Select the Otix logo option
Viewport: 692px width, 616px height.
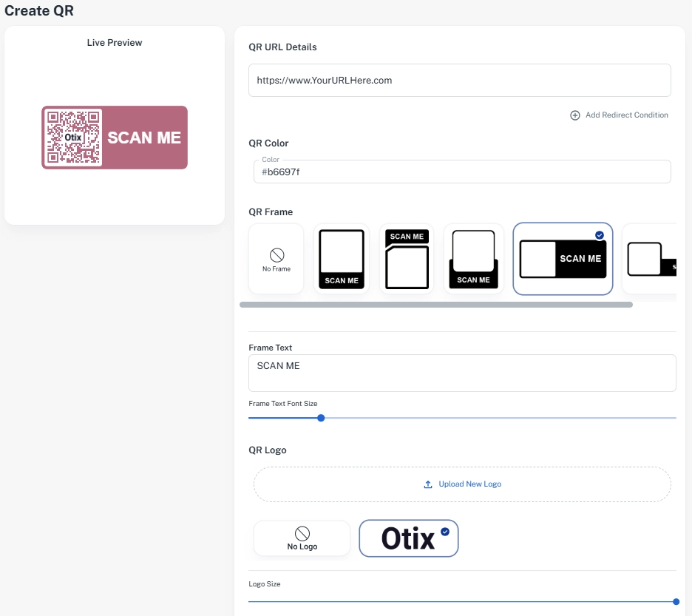click(x=408, y=538)
